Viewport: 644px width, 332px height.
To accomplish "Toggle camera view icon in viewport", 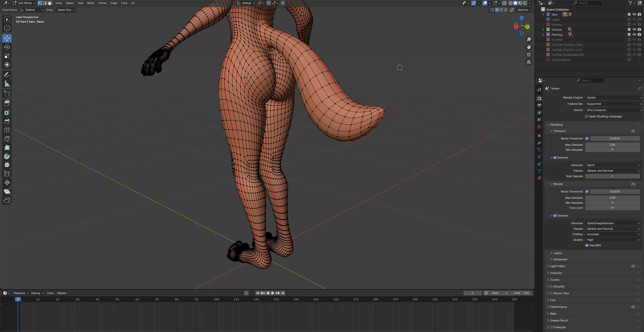I will [529, 55].
